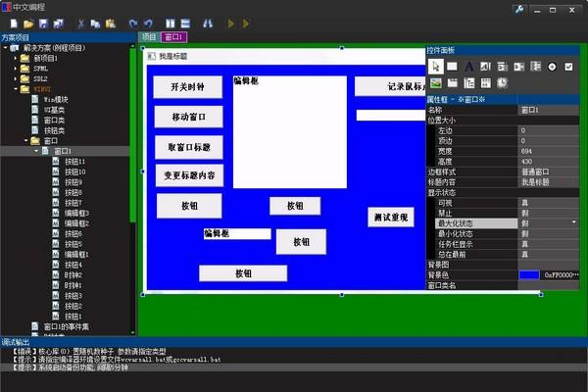
Task: Pick the checkbox control icon
Action: (568, 67)
